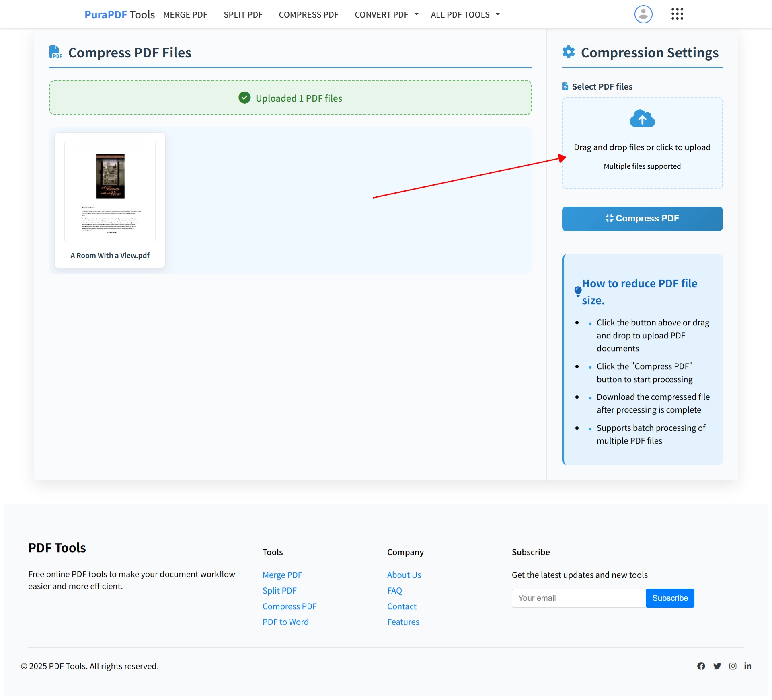772x700 pixels.
Task: Select SPLIT PDF in the navigation bar
Action: pyautogui.click(x=243, y=14)
